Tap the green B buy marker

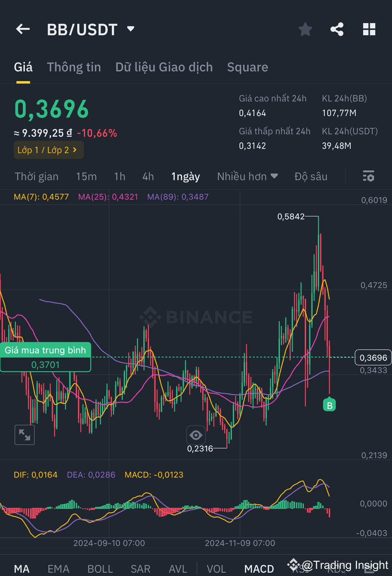pyautogui.click(x=329, y=405)
